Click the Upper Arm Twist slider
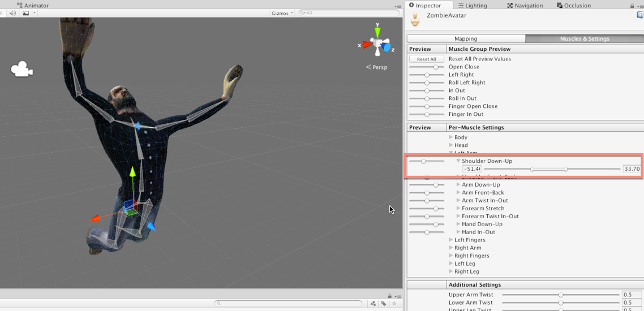Image resolution: width=644 pixels, height=311 pixels. (560, 295)
